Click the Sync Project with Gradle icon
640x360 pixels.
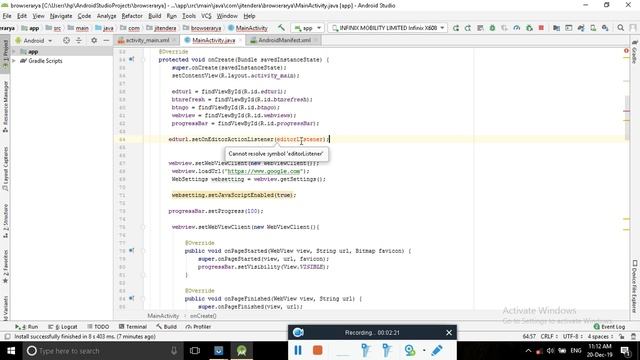point(581,28)
